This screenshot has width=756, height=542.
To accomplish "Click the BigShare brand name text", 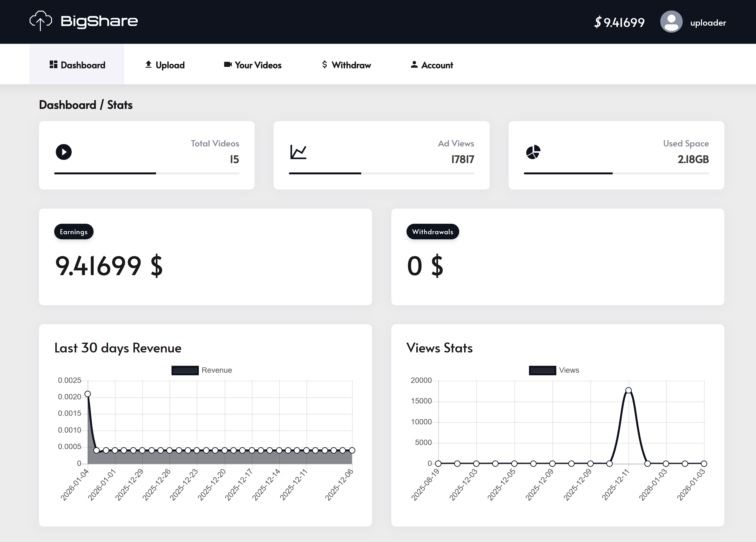I will tap(99, 21).
